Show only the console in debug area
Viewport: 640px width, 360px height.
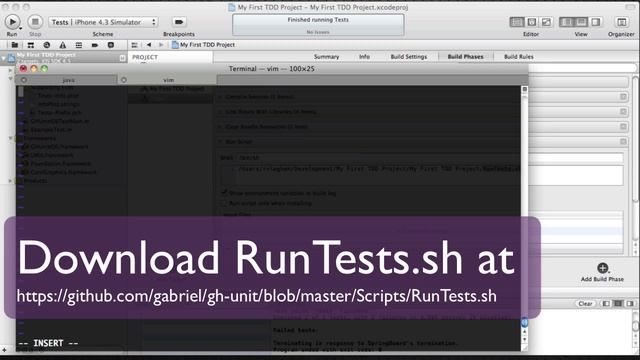pyautogui.click(x=630, y=304)
